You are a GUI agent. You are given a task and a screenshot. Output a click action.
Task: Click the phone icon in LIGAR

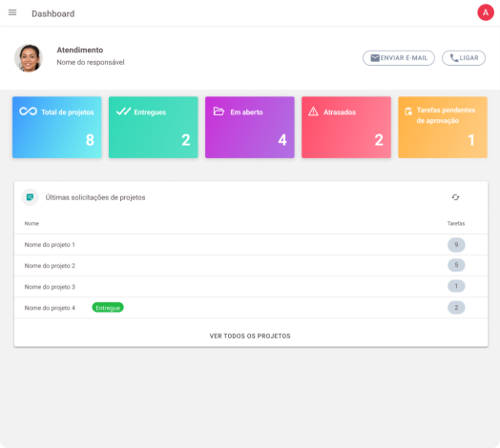454,58
